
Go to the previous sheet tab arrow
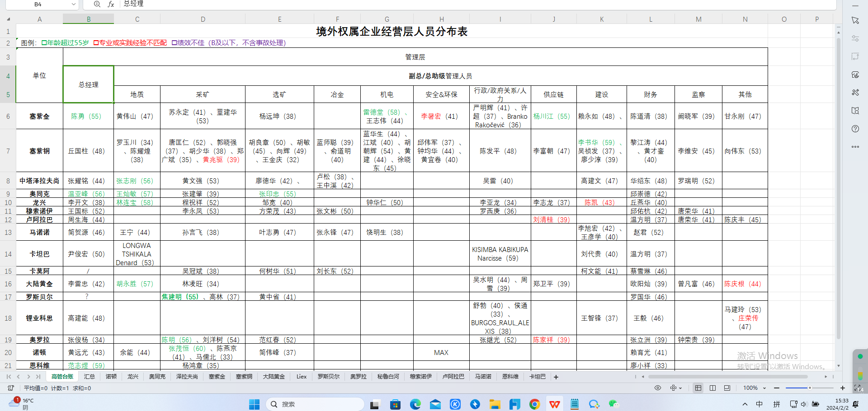[18, 376]
